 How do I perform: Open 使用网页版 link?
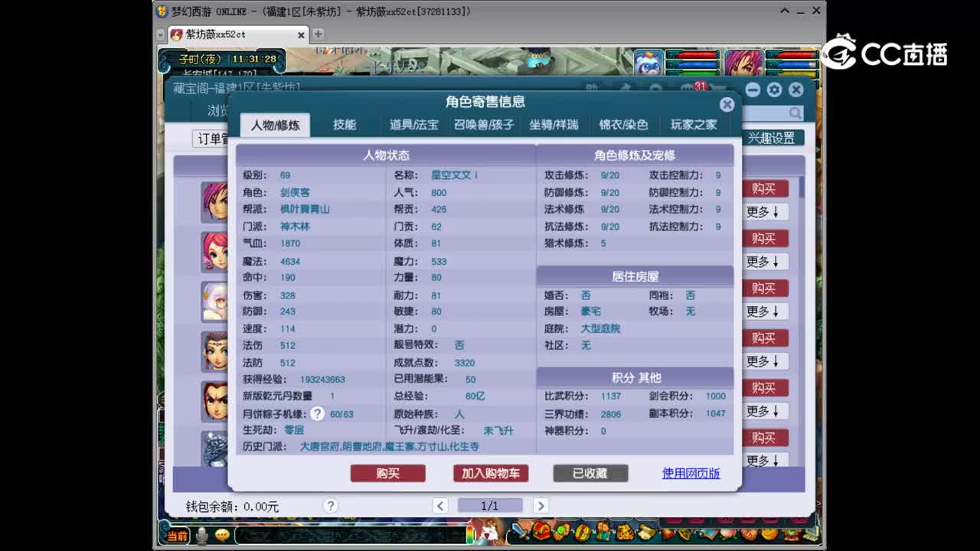tap(691, 474)
